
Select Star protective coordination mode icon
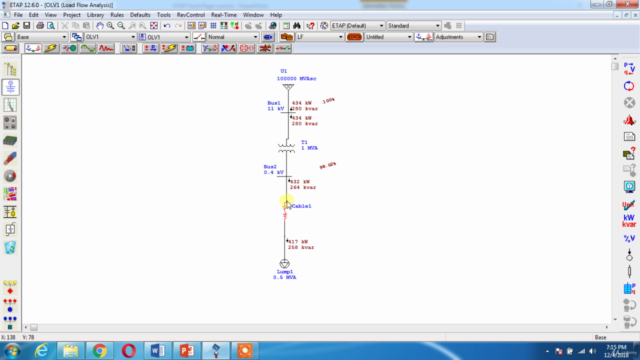[x=129, y=48]
